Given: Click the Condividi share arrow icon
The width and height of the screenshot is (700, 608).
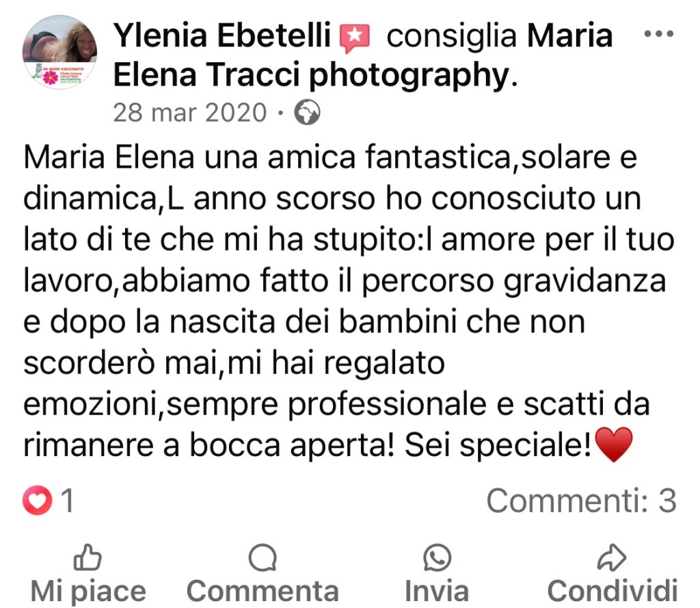Looking at the screenshot, I should tap(612, 557).
